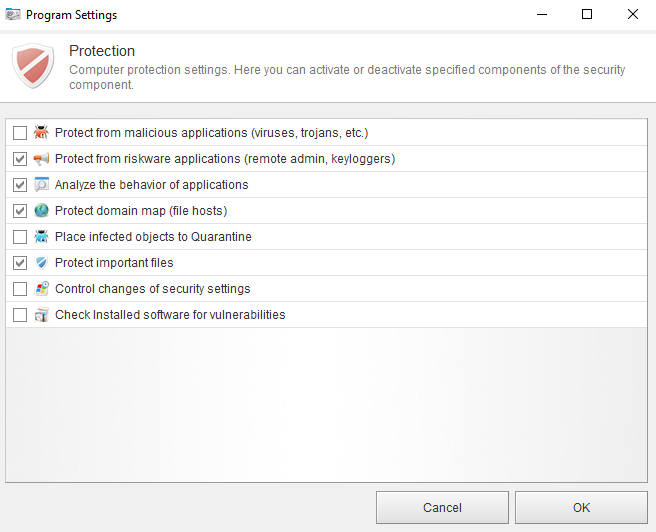Uncheck the Protect domain map checkbox
This screenshot has height=532, width=656.
(x=20, y=211)
